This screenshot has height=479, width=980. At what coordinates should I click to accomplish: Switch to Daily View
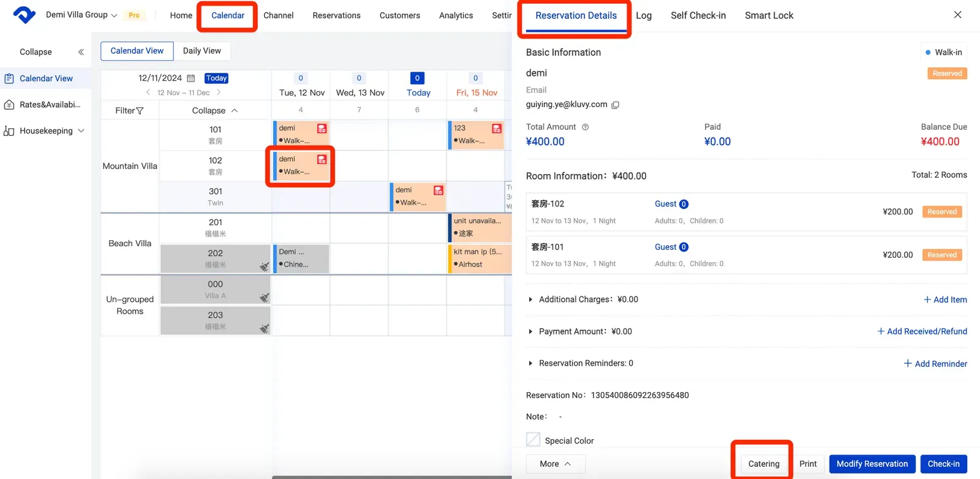point(202,51)
